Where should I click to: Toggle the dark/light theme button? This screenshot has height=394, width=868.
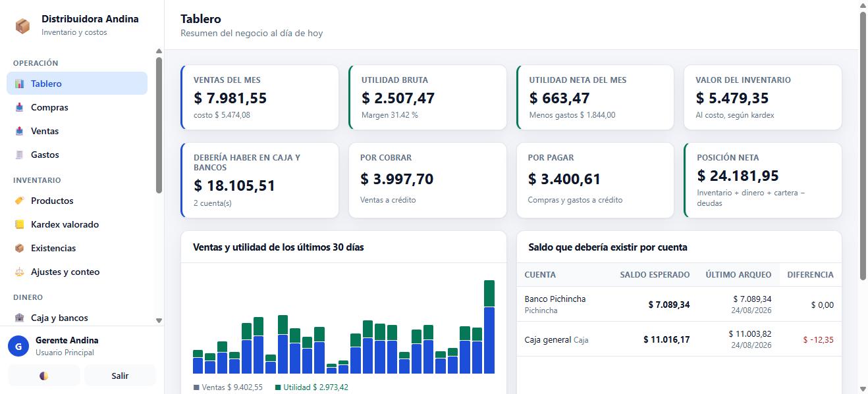(43, 376)
